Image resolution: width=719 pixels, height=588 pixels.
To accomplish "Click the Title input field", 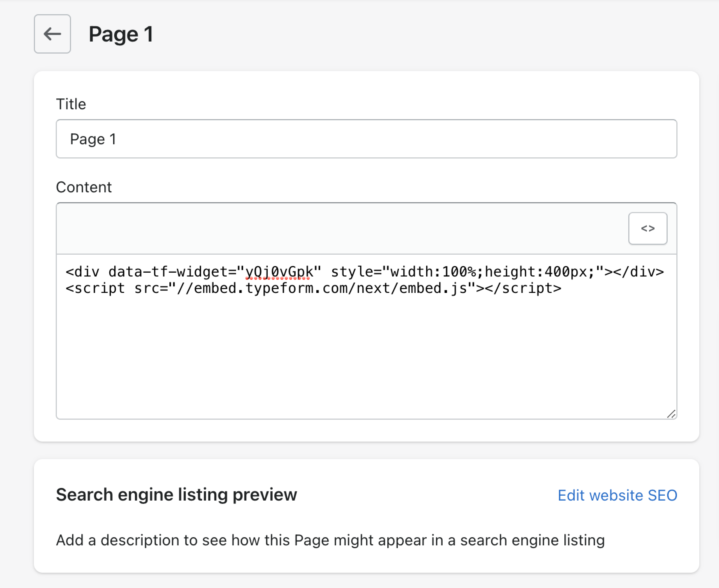I will point(366,139).
